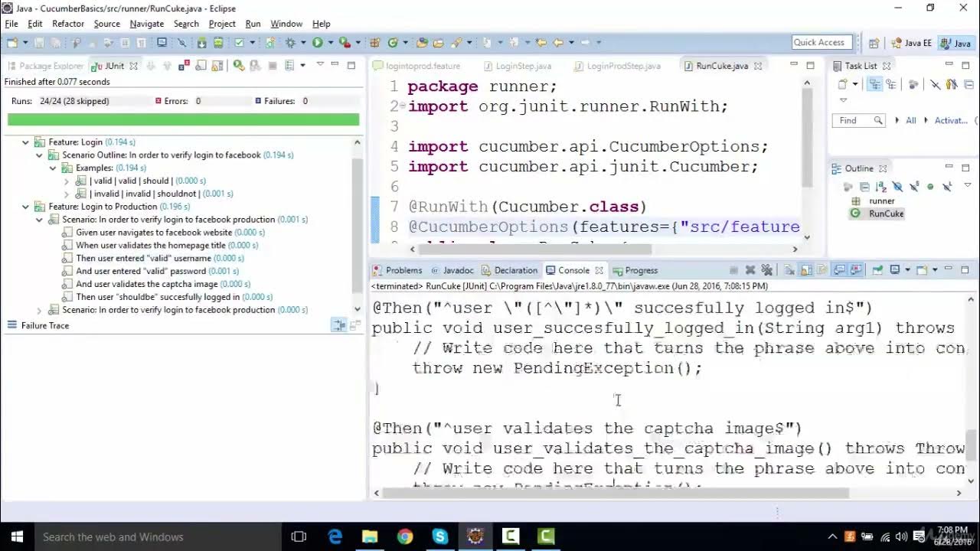Image resolution: width=980 pixels, height=551 pixels.
Task: Switch to the logintoprod.feature editor tab
Action: pyautogui.click(x=416, y=66)
